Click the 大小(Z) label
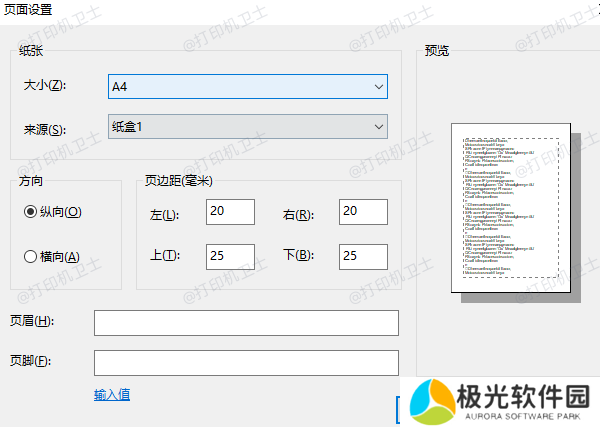The image size is (600, 427). point(45,85)
